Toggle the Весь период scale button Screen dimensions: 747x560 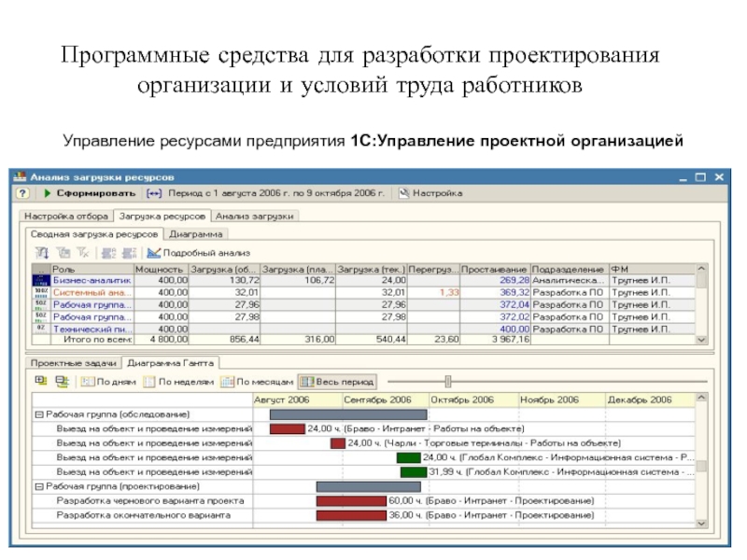click(x=337, y=381)
